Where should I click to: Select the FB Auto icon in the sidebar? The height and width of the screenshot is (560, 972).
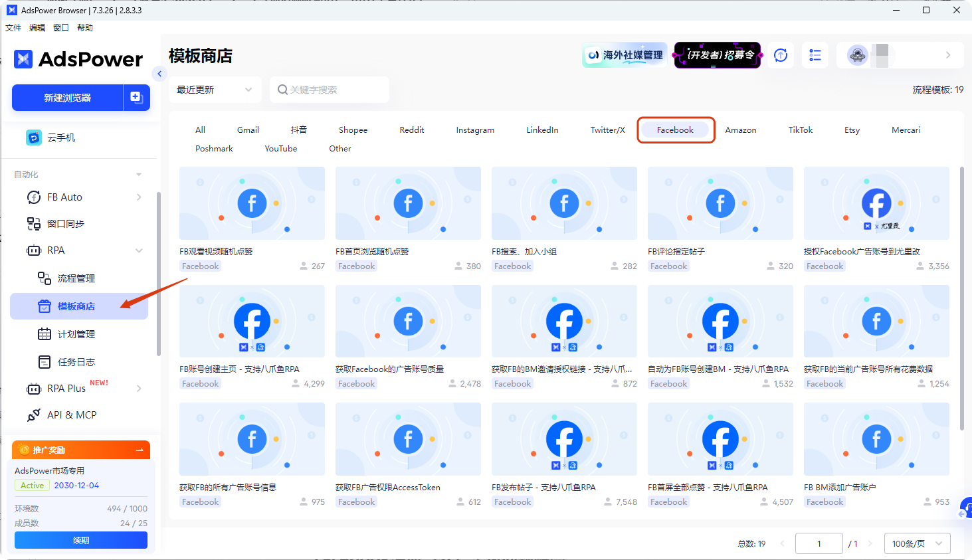pos(33,197)
